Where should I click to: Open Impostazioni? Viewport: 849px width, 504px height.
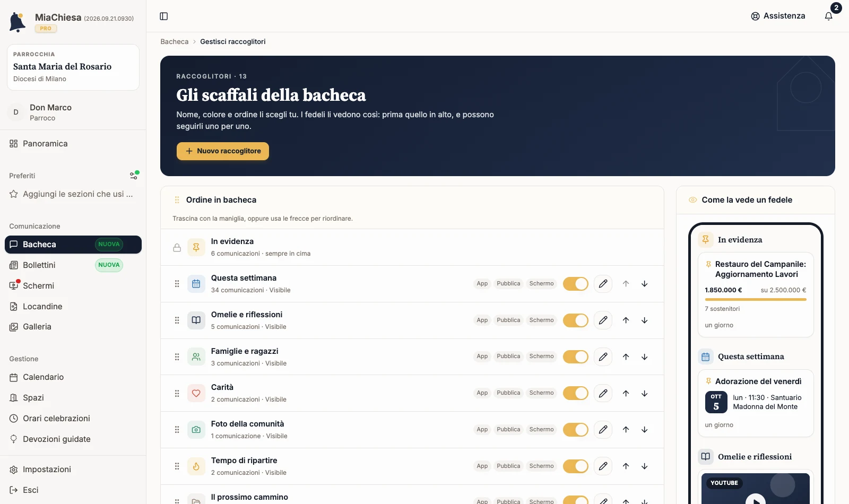(73, 470)
